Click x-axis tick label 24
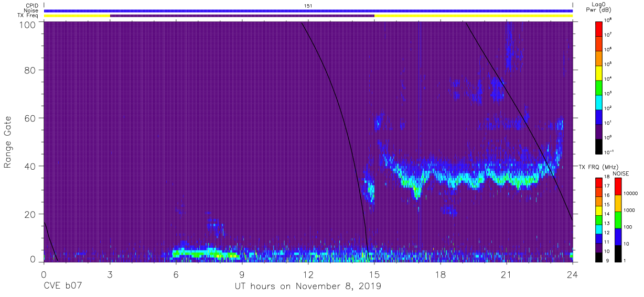644x297 pixels. tap(572, 273)
